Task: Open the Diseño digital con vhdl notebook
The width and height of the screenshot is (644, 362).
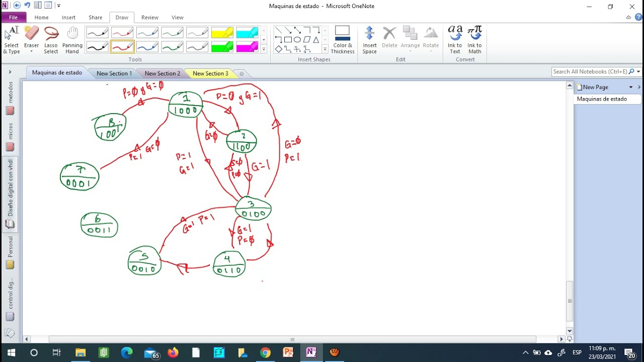Action: pos(10,195)
